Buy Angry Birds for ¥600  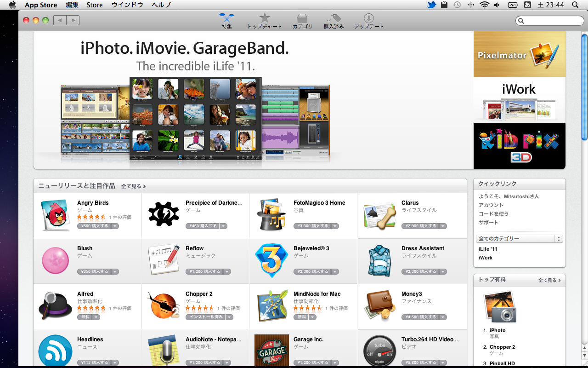click(x=94, y=226)
